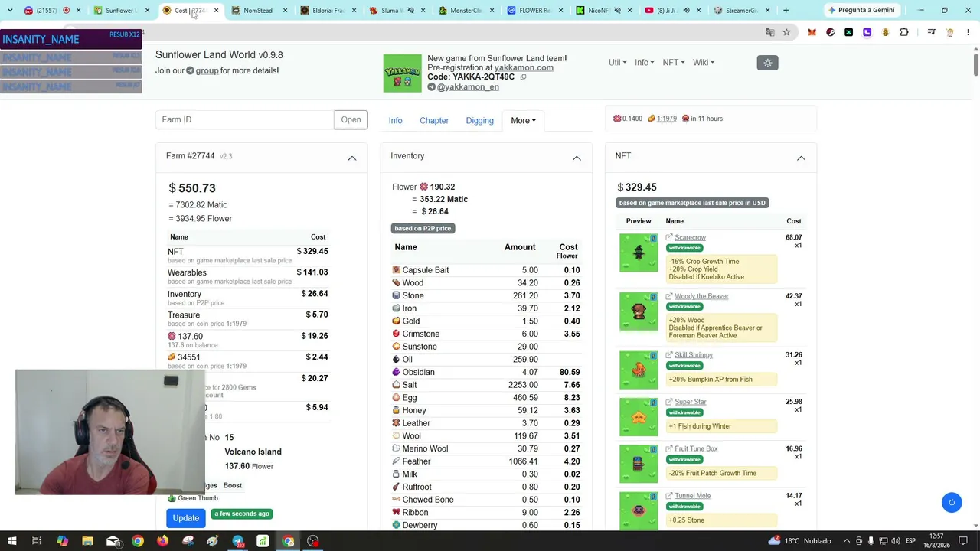This screenshot has height=551, width=980.
Task: Visit the yakkamon.com link
Action: coord(524,67)
